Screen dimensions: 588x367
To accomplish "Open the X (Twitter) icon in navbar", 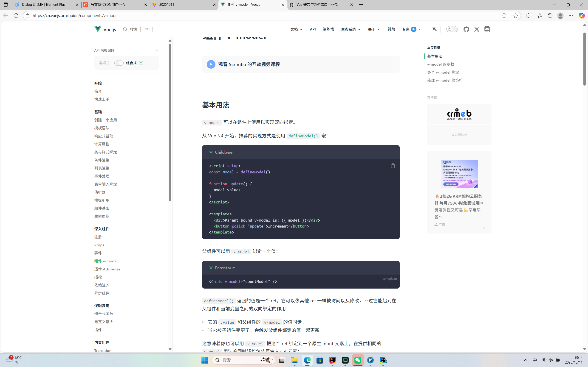I will [476, 29].
